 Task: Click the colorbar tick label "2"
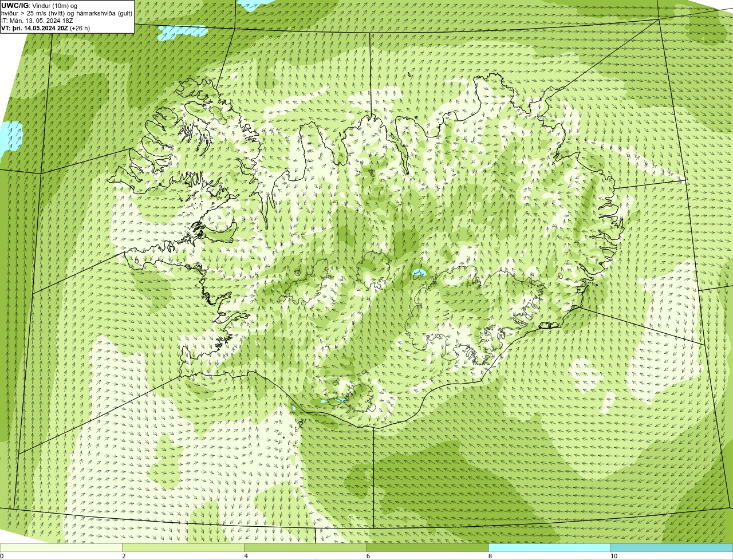(x=124, y=556)
